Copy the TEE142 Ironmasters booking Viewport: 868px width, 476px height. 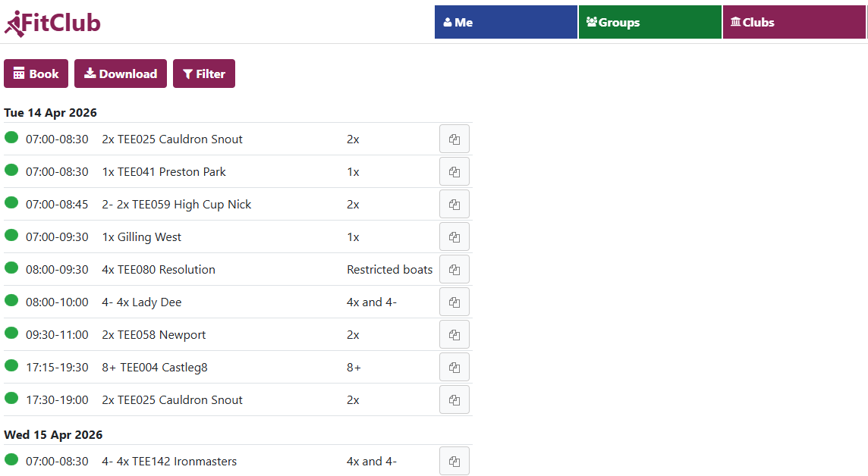point(454,462)
